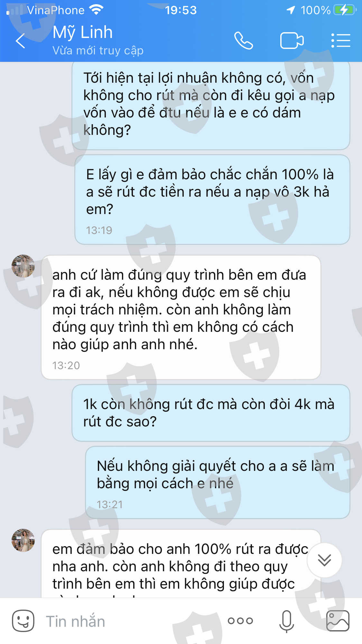The height and width of the screenshot is (644, 362).
Task: Tap Mỹ Linh's avatar beside 13:20 message
Action: point(23,266)
